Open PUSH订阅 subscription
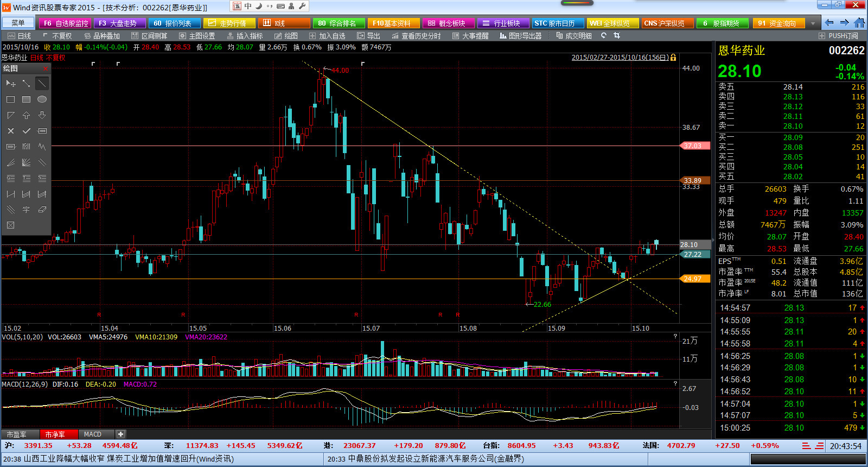 point(839,36)
